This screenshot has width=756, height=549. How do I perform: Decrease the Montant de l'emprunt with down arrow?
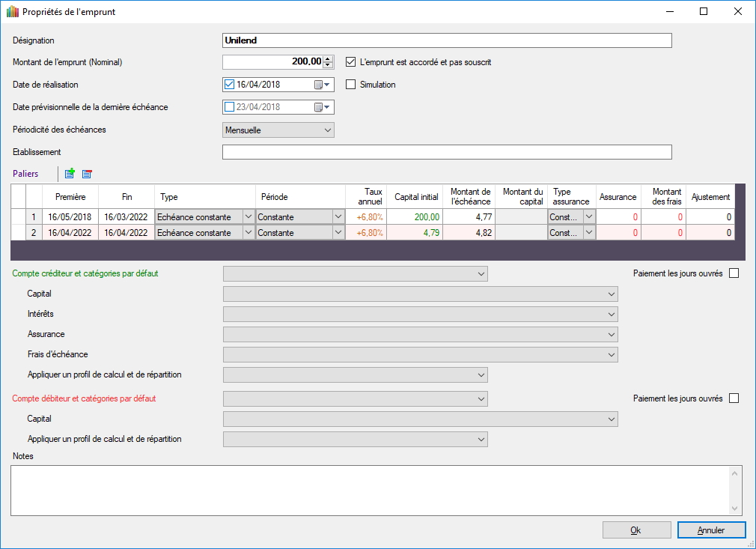(327, 65)
